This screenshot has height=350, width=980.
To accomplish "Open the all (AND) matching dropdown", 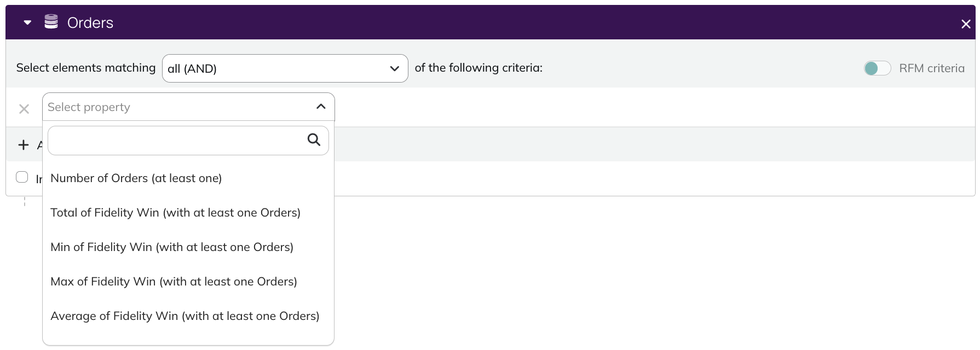I will coord(285,68).
